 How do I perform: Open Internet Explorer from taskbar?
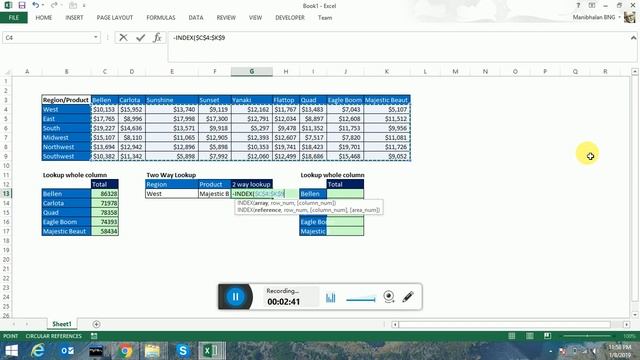[x=38, y=351]
